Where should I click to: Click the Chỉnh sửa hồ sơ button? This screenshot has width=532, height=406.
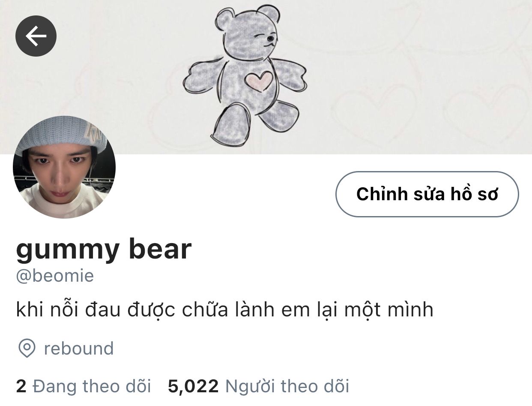pos(427,194)
